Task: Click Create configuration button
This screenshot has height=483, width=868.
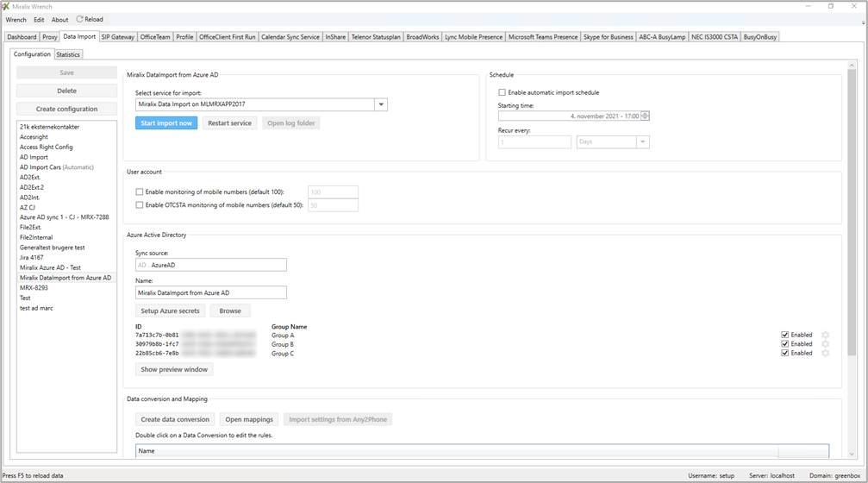Action: point(66,110)
